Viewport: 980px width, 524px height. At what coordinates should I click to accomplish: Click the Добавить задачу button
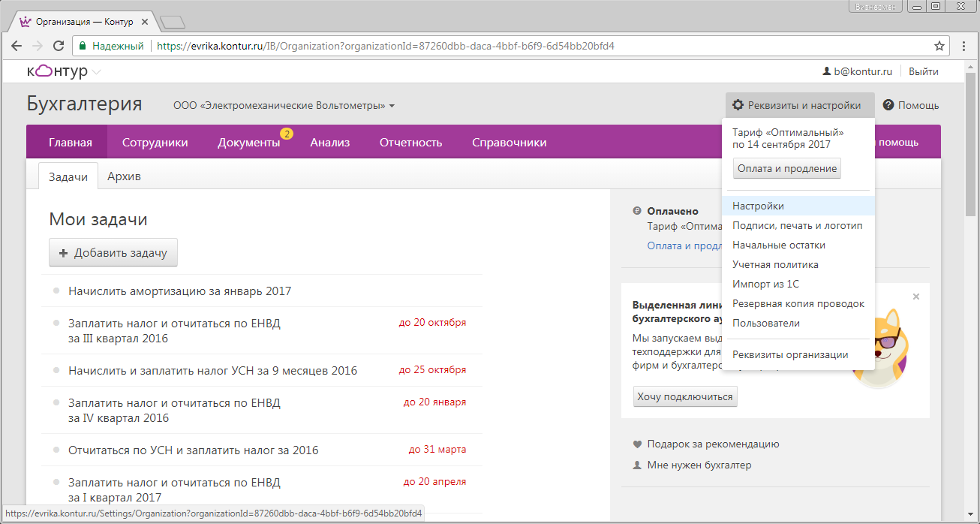click(113, 253)
